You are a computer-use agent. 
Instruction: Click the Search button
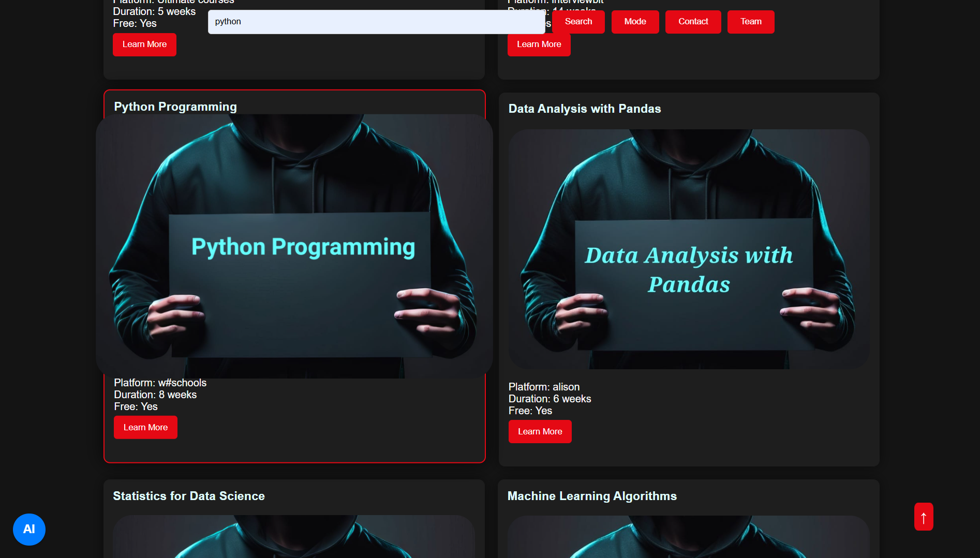pyautogui.click(x=578, y=22)
